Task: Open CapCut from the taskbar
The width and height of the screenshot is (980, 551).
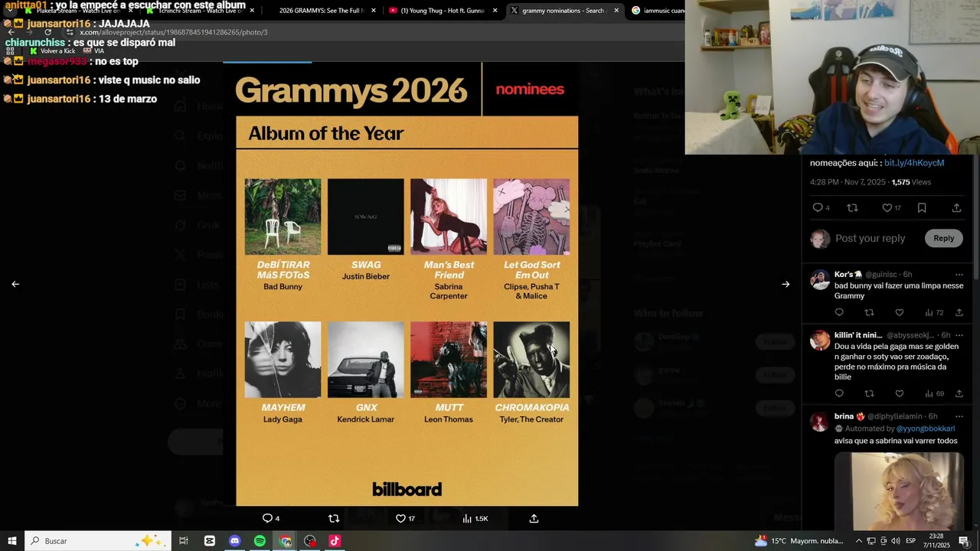Action: click(x=210, y=541)
